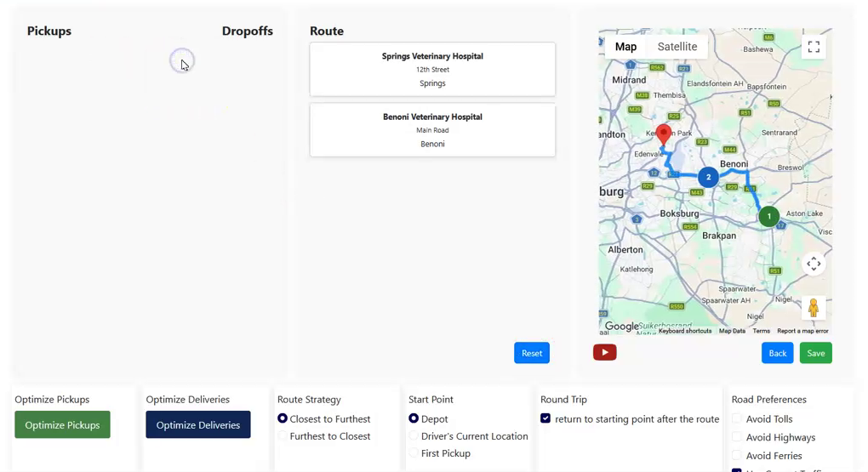The image size is (868, 472).
Task: Click the Route Strategy label
Action: coord(309,400)
